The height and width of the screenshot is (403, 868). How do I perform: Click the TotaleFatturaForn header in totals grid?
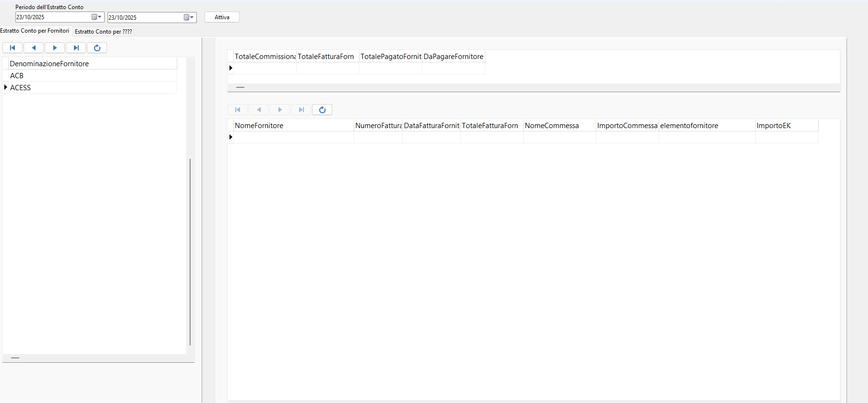[328, 57]
